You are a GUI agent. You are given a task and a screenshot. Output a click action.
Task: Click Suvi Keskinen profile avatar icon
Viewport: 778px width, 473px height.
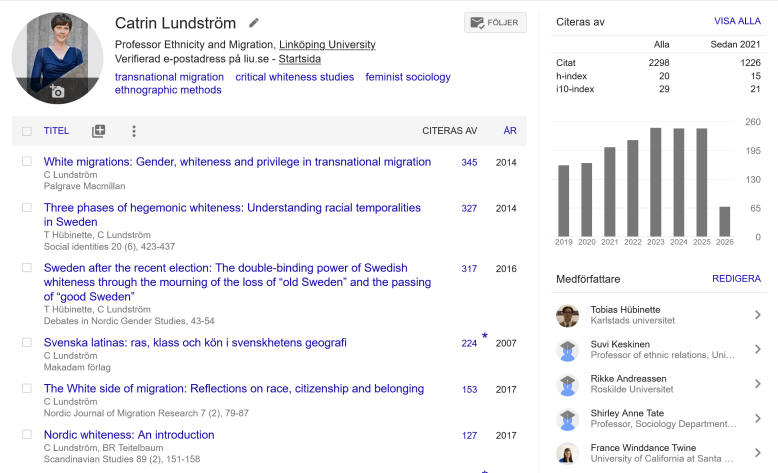point(568,349)
